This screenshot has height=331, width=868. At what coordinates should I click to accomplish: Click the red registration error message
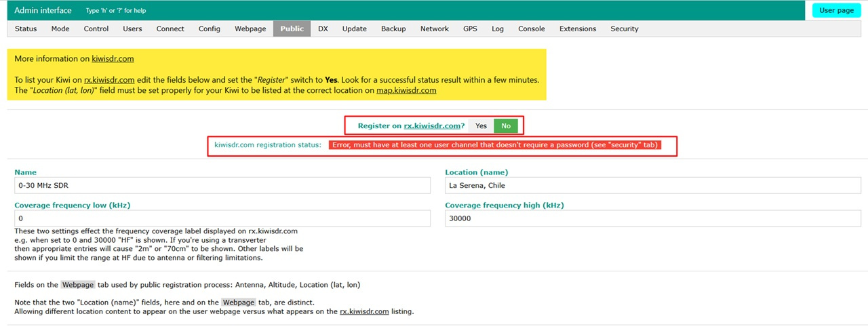(x=495, y=145)
